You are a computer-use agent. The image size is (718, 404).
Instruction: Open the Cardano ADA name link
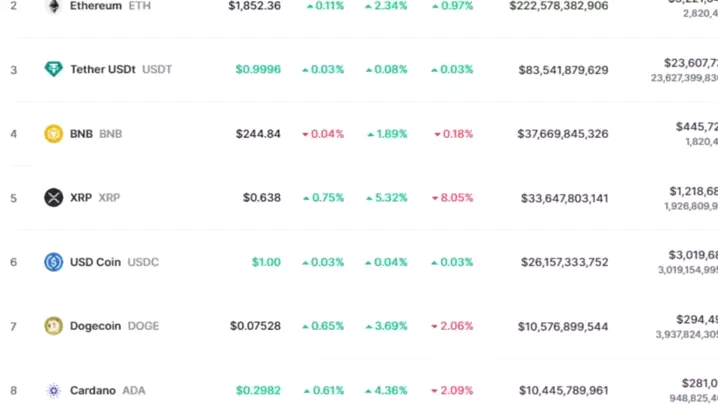click(x=92, y=390)
